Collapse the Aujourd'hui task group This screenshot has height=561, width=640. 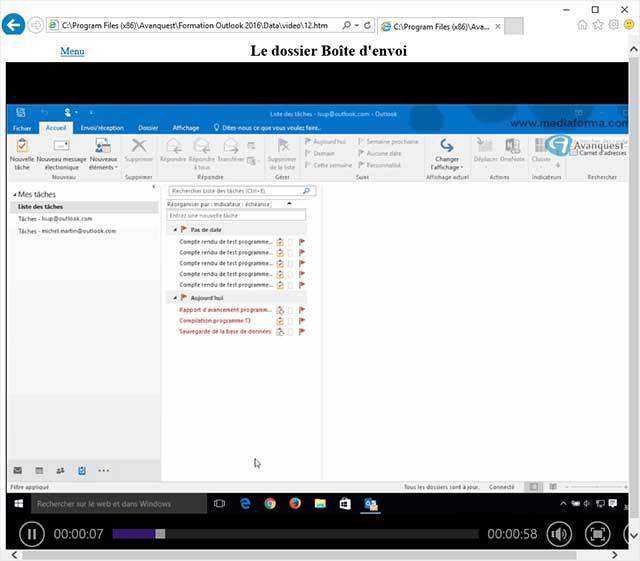tap(175, 298)
